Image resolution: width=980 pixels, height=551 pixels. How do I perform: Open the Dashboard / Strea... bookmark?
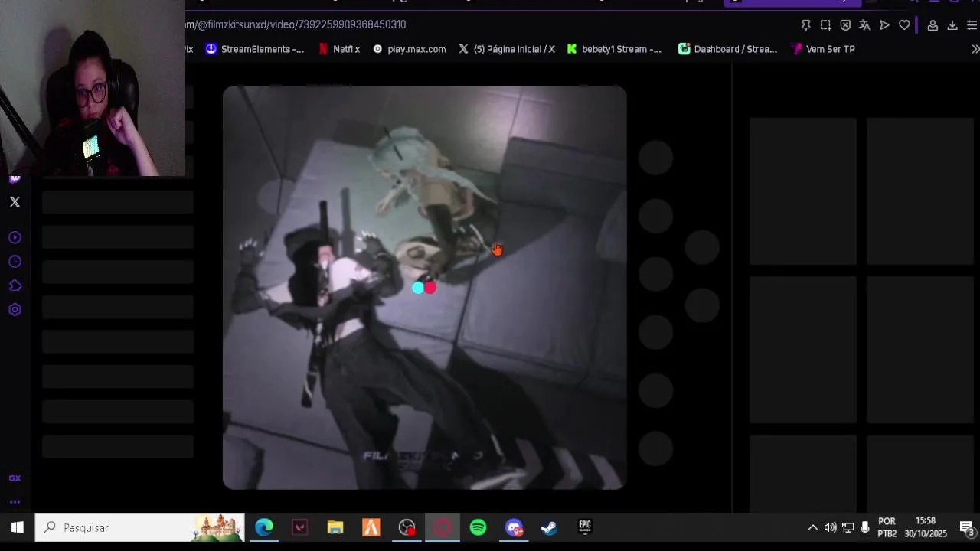click(x=728, y=49)
